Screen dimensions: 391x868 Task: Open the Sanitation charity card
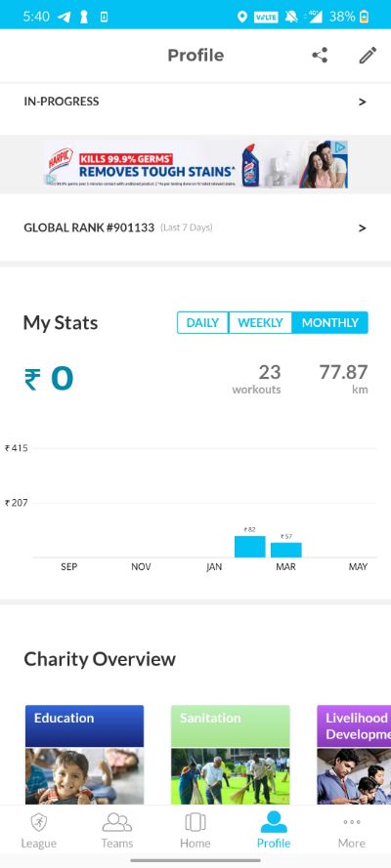coord(231,755)
